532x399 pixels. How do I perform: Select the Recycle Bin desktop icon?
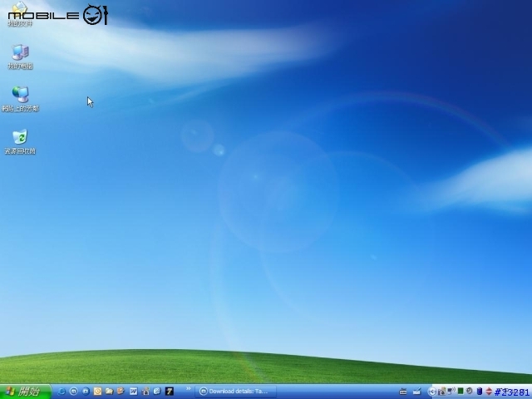point(20,141)
